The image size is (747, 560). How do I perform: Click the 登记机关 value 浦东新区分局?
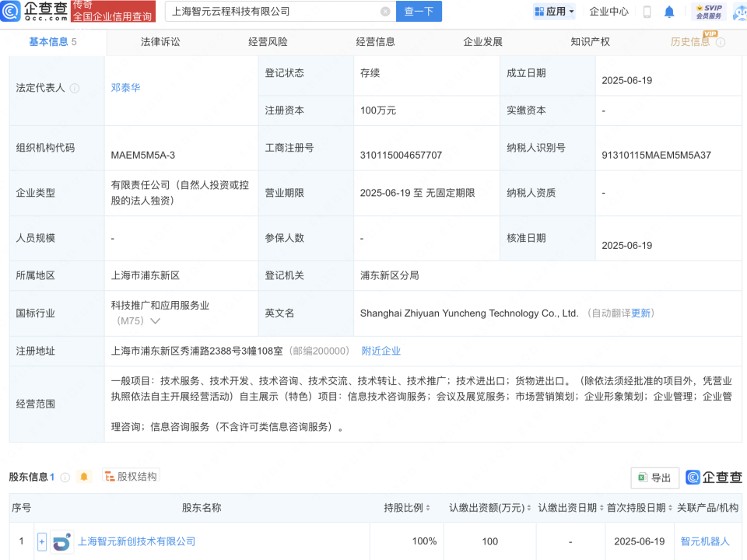(389, 275)
